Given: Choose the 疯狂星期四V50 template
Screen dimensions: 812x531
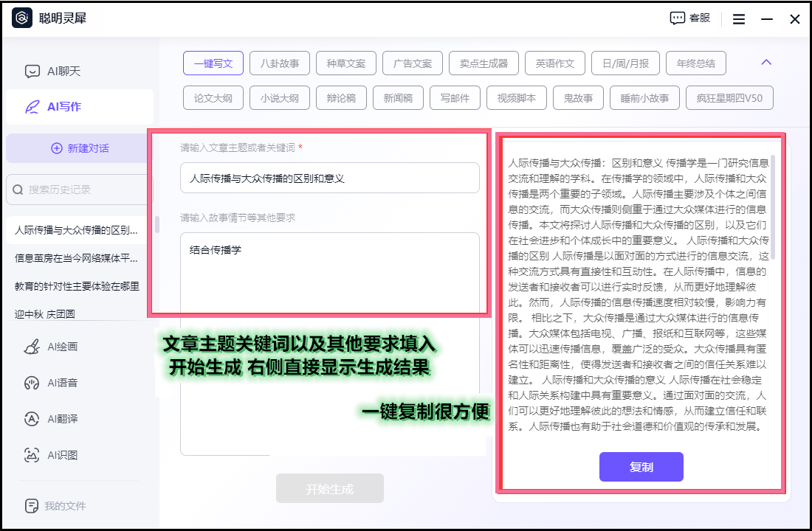Looking at the screenshot, I should [724, 98].
